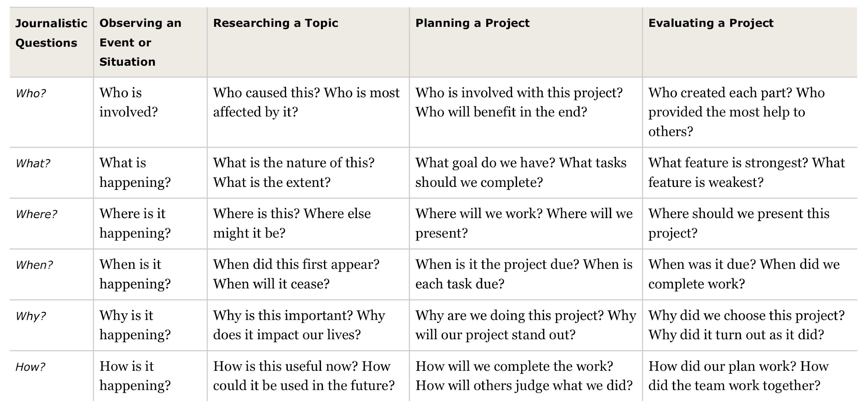Screen dimensions: 868x408
Task: Select the 'Why?' row label
Action: click(30, 316)
